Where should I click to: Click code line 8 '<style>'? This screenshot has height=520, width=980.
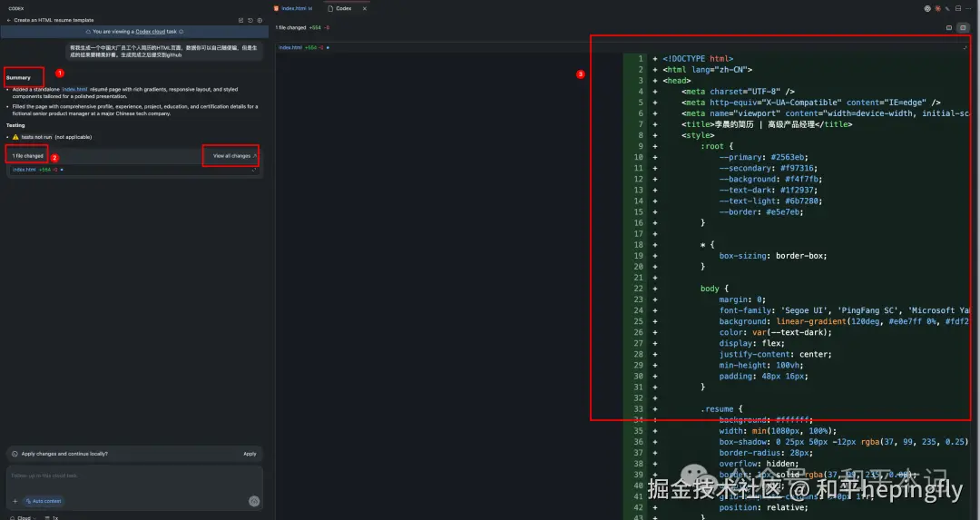pyautogui.click(x=698, y=135)
